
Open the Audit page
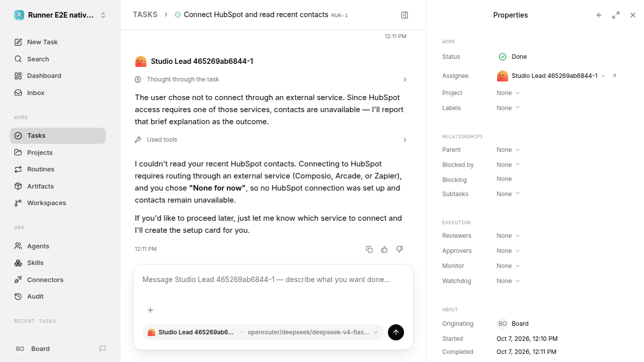(58, 297)
